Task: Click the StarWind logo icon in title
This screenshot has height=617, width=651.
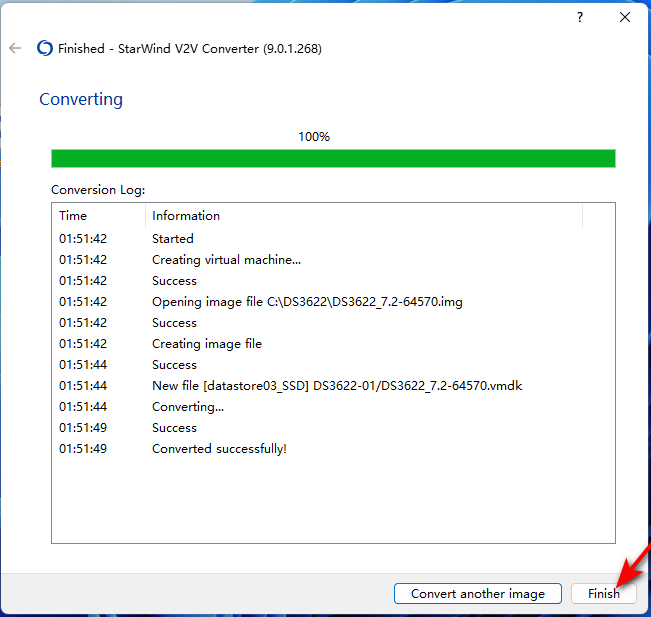Action: (x=44, y=48)
